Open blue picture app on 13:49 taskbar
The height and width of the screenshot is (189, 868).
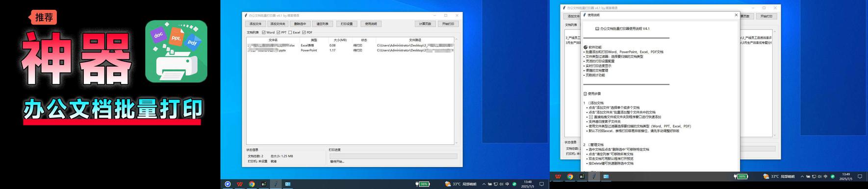(606, 177)
